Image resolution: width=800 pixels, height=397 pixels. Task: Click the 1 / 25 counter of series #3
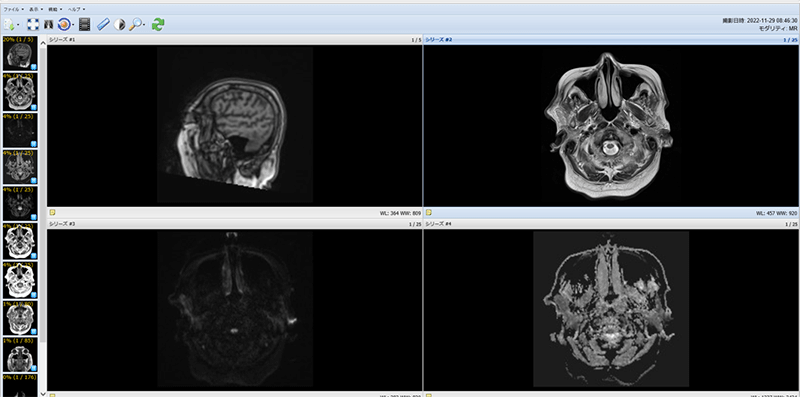tap(415, 225)
